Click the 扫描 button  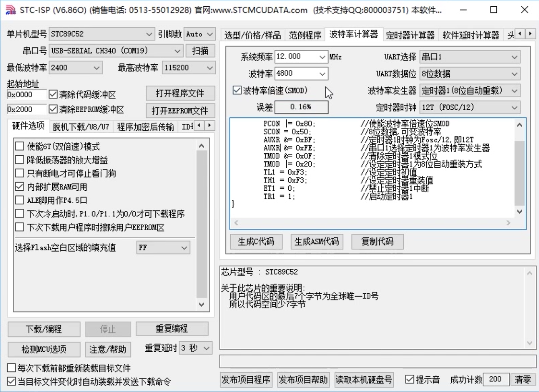(200, 51)
